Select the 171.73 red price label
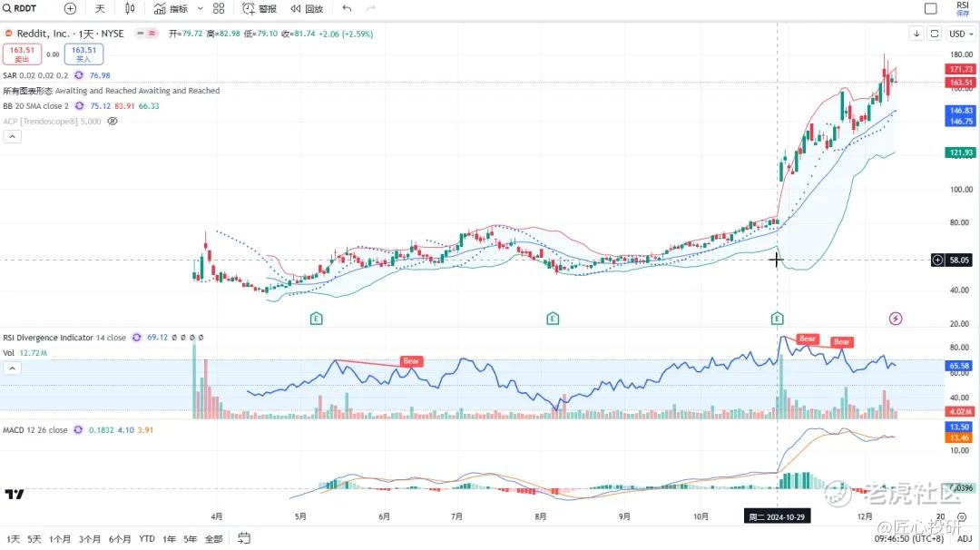The height and width of the screenshot is (550, 980). click(x=961, y=69)
